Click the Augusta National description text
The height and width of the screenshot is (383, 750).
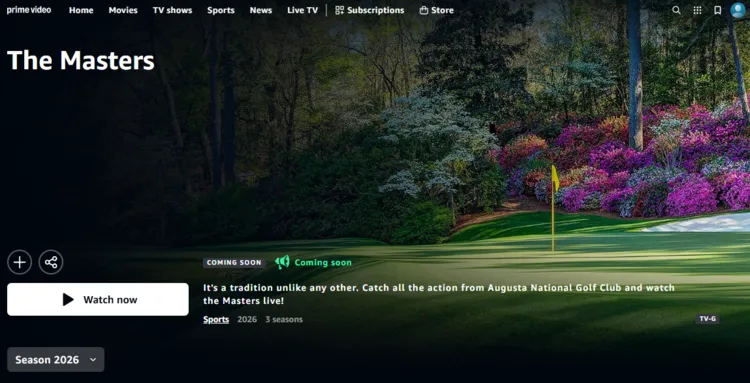pos(439,294)
